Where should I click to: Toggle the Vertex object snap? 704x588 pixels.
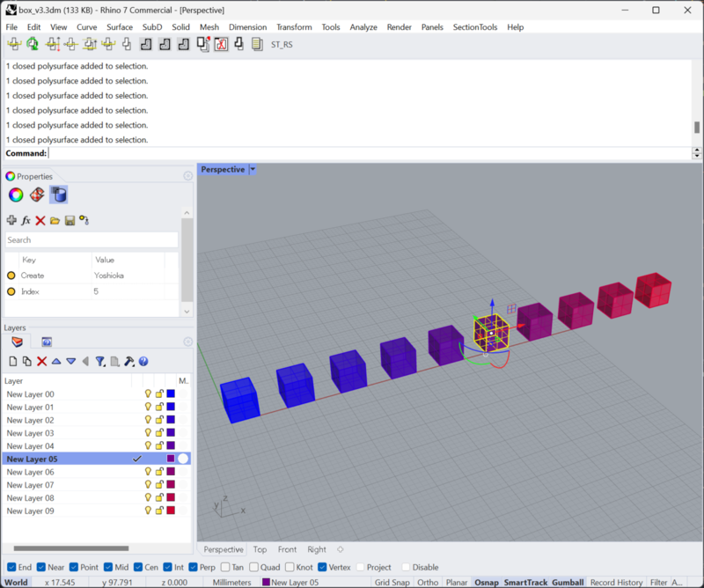point(322,567)
